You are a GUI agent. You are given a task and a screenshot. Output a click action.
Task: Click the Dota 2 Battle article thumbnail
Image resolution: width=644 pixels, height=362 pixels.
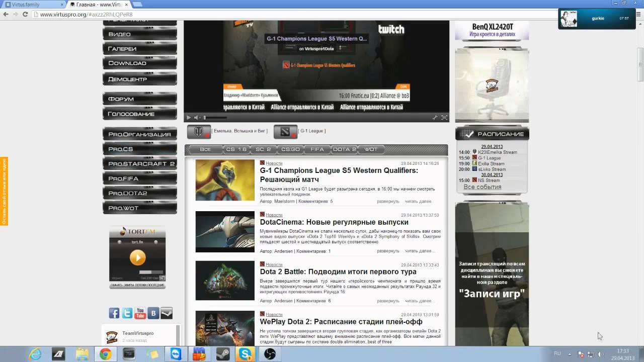tap(225, 281)
